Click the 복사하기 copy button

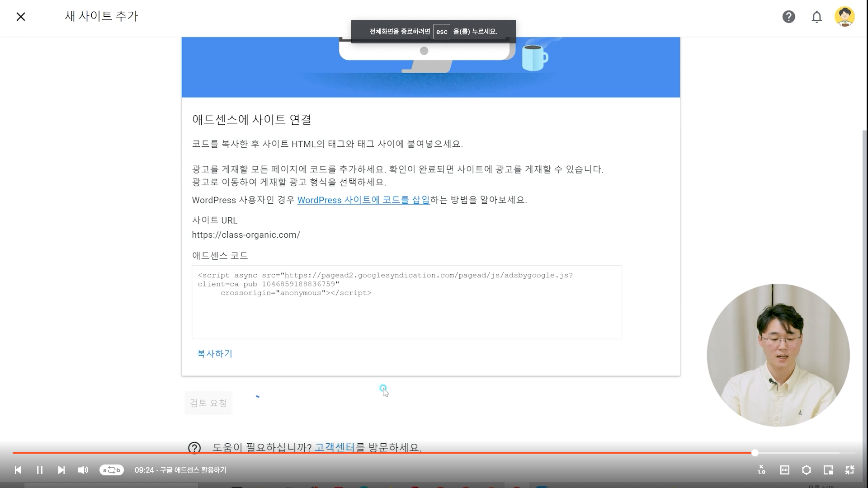coord(215,353)
